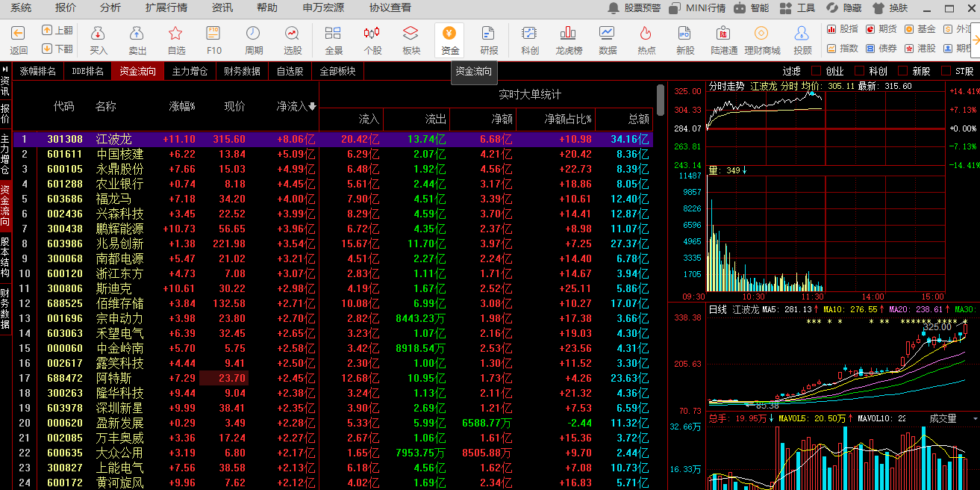This screenshot has width=980, height=490.
Task: Sort by 净流入 column header arrow
Action: point(312,107)
